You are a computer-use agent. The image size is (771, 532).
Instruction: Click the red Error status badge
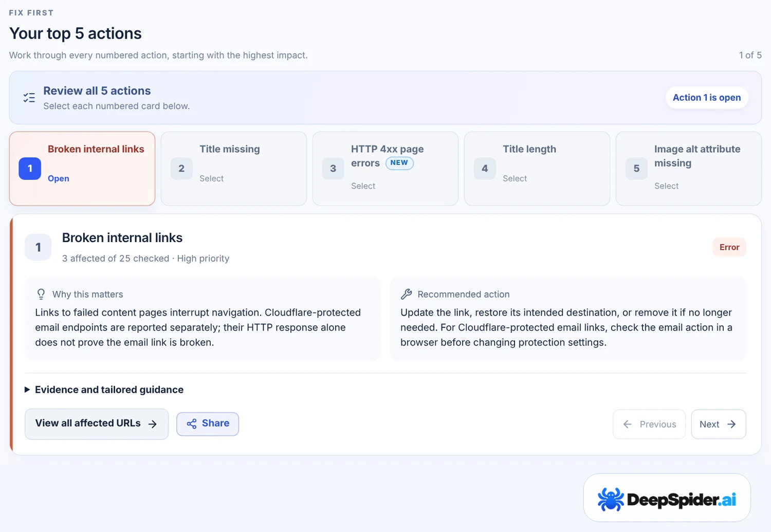(729, 247)
